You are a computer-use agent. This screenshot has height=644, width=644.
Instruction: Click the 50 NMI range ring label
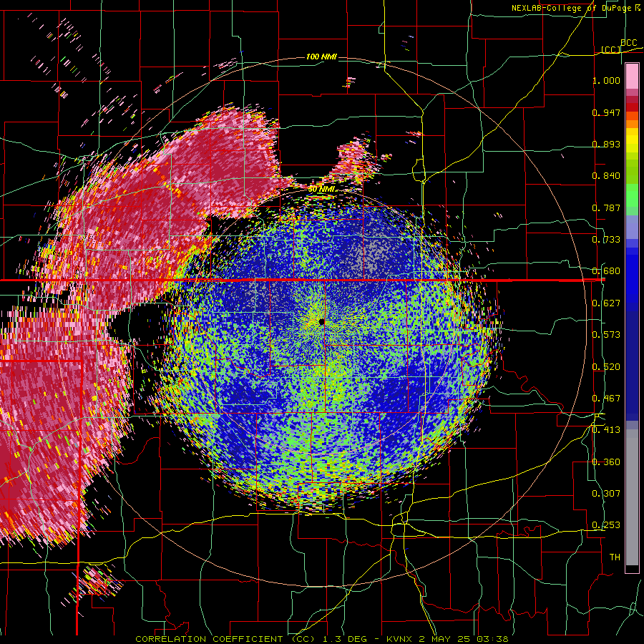tap(321, 189)
